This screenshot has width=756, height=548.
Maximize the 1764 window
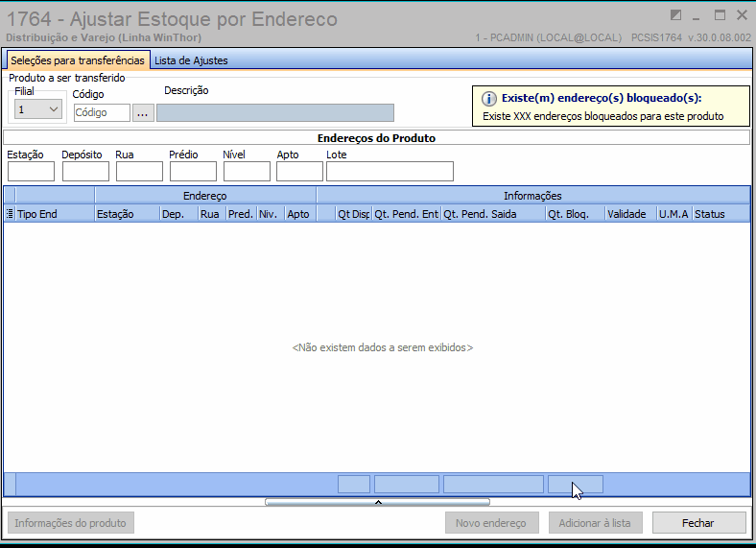(x=720, y=15)
